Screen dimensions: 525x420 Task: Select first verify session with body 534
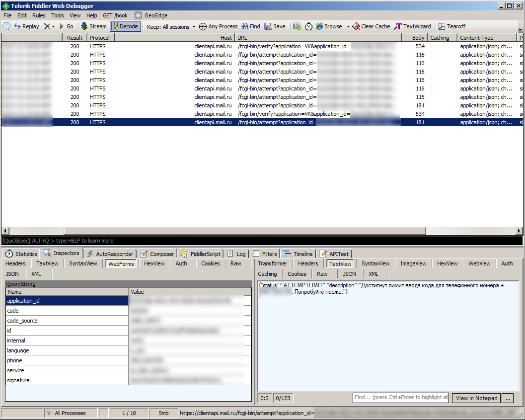262,46
